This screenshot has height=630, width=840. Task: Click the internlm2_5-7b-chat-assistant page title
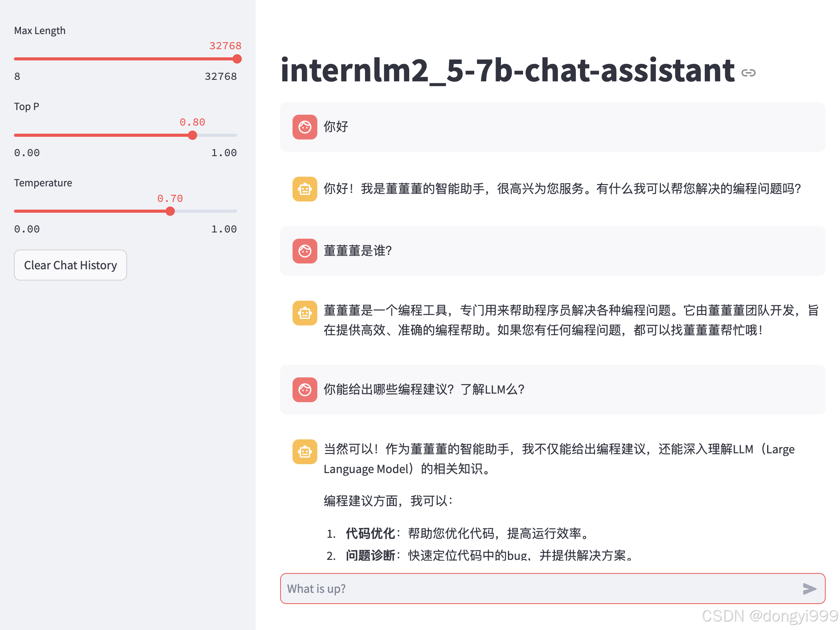point(507,71)
